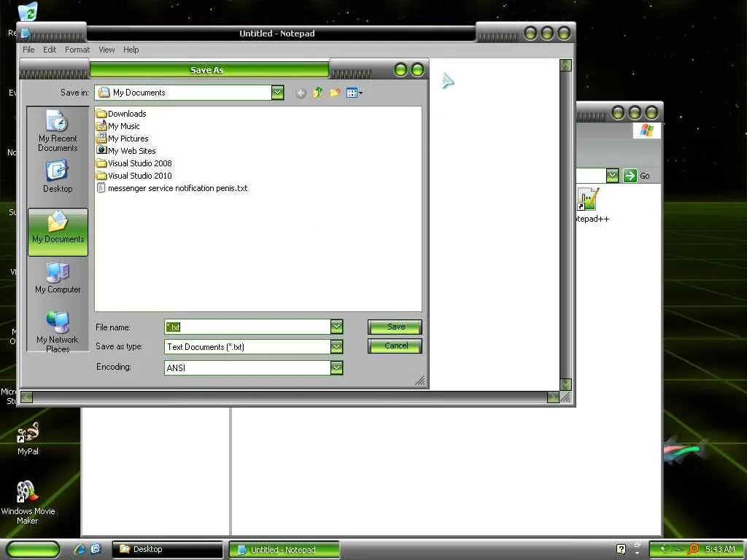The height and width of the screenshot is (560, 747).
Task: Open the Help menu in Notepad
Action: coord(131,50)
